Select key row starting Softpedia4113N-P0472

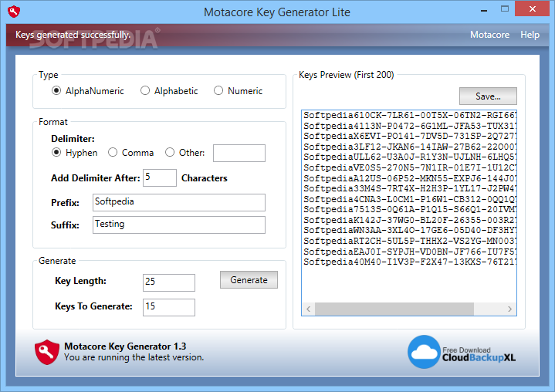(x=410, y=126)
